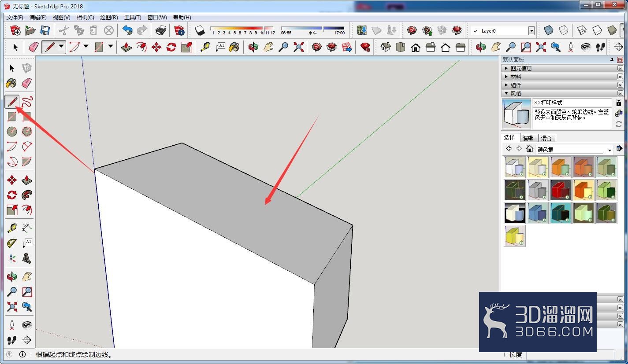Screen dimensions: 628x364
Task: Select the Protractor tool
Action: tap(12, 243)
